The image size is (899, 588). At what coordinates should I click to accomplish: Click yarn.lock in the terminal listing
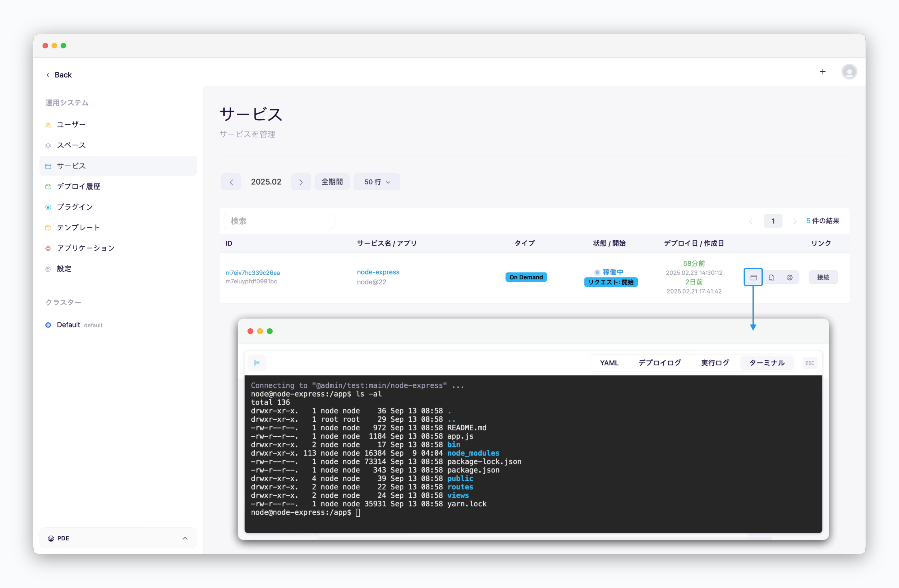click(x=467, y=504)
